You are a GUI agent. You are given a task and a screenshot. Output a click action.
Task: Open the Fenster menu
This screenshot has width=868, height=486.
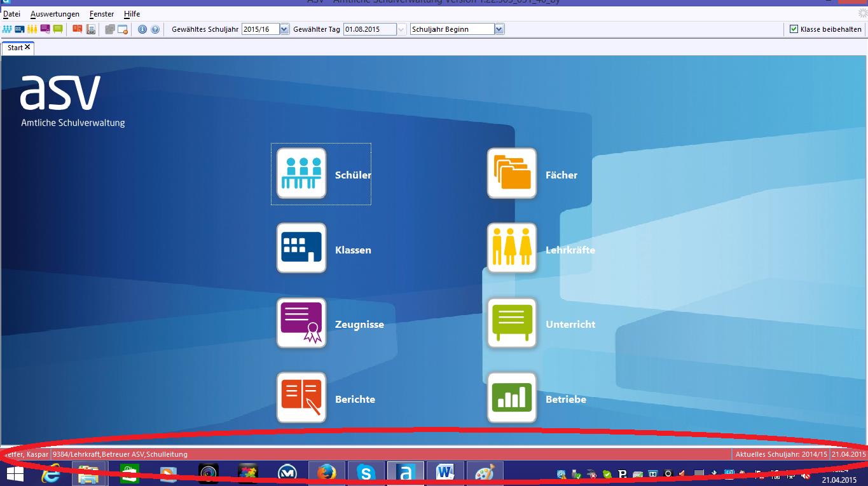[x=102, y=14]
